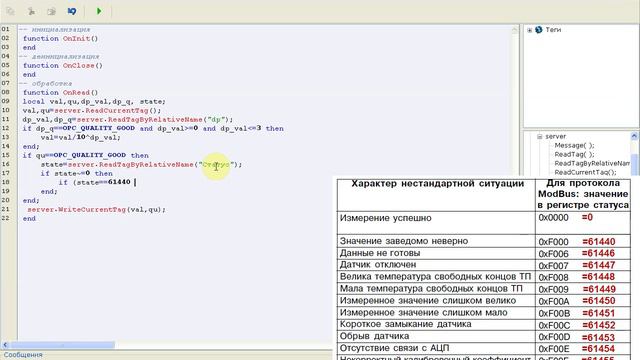Click OPC_QUALITY_GOOD constant on line 15
Viewport: 640px width, 360px height.
click(90, 155)
